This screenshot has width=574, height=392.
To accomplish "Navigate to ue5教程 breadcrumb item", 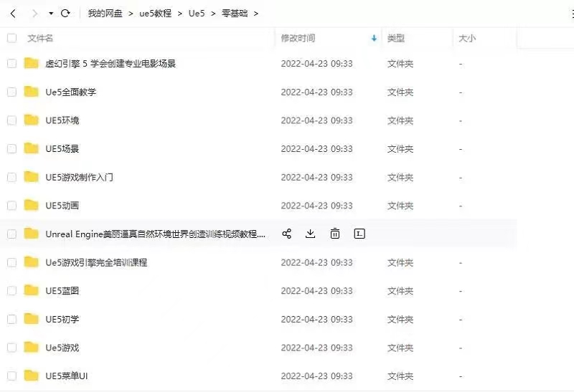I will point(155,14).
